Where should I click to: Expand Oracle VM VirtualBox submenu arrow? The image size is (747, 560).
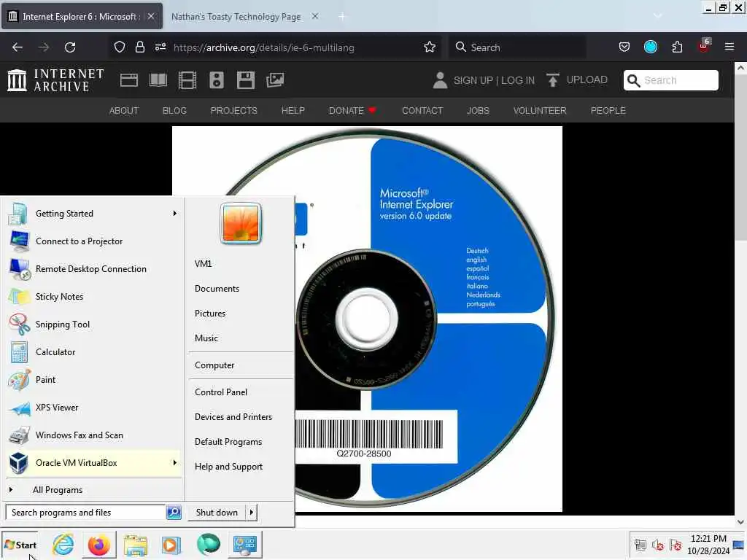175,462
